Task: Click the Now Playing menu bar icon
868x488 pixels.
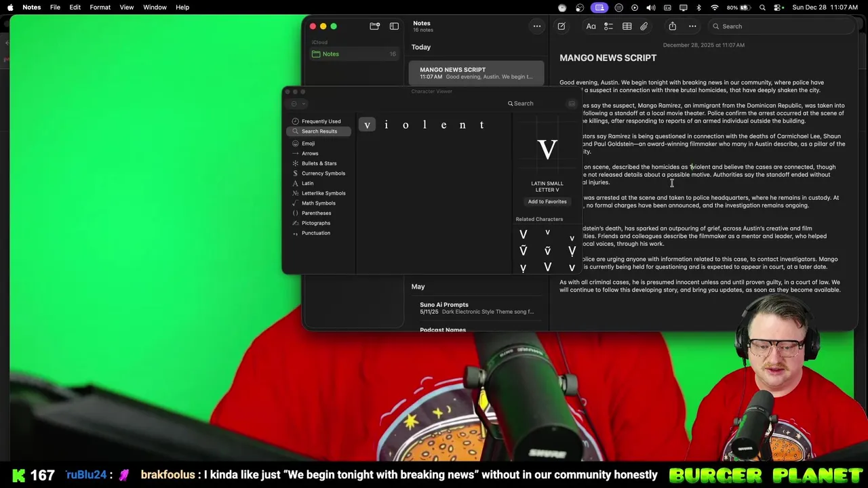Action: [635, 7]
